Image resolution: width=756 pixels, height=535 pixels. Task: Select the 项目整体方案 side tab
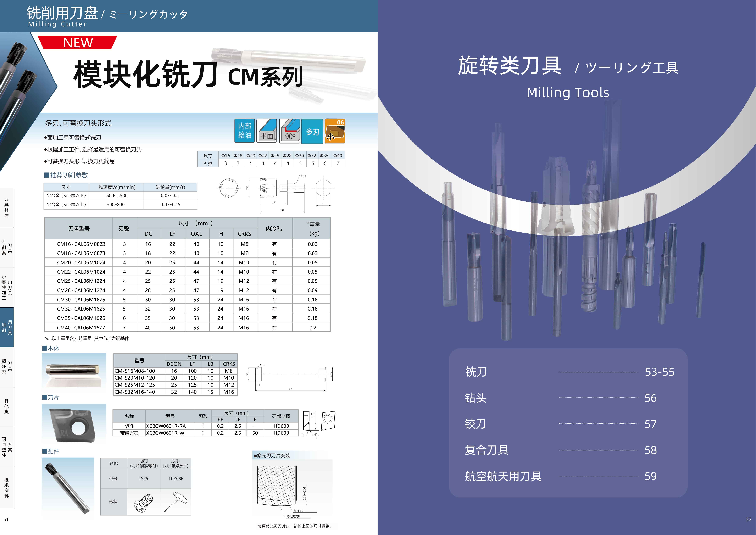tap(7, 447)
